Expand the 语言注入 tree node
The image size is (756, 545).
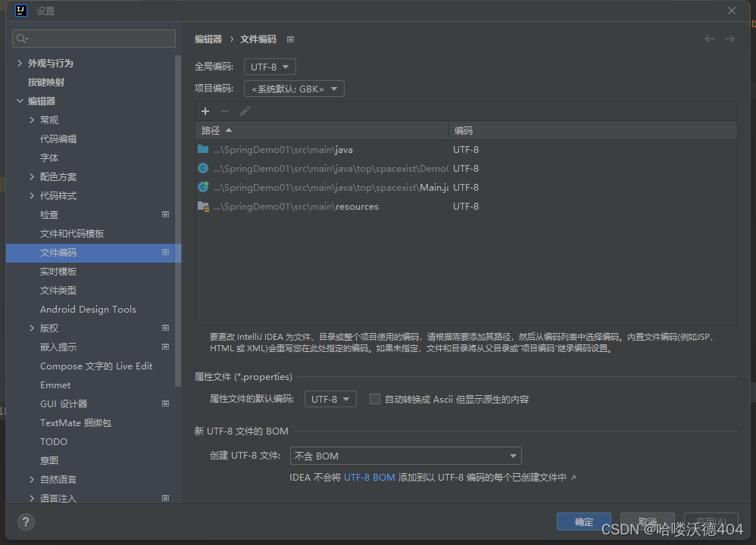tap(32, 498)
